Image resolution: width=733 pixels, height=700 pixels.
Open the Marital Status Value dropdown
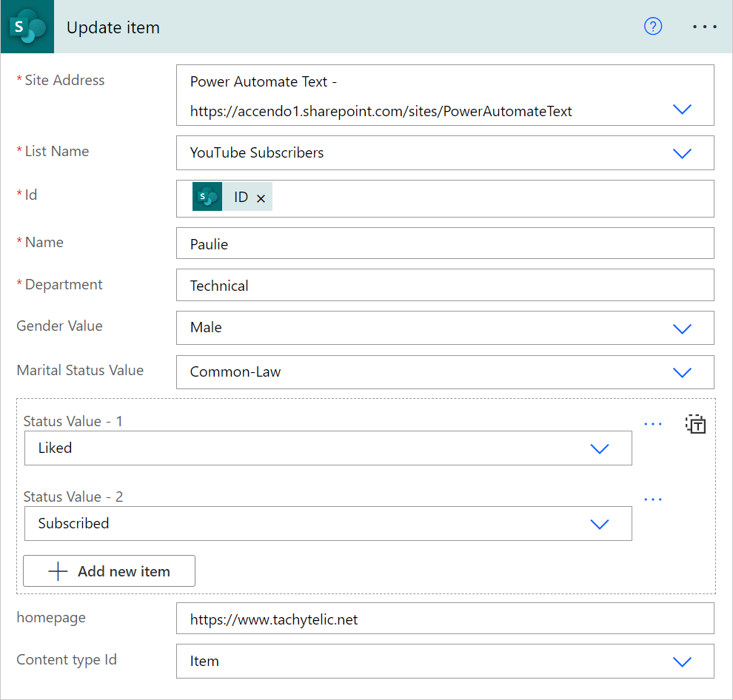coord(681,372)
